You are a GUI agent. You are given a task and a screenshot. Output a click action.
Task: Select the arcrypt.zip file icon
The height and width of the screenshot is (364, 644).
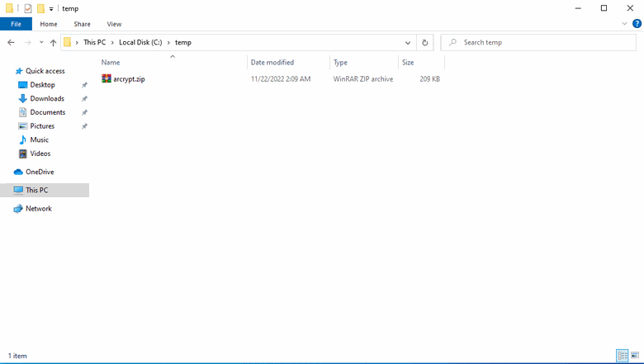point(107,78)
